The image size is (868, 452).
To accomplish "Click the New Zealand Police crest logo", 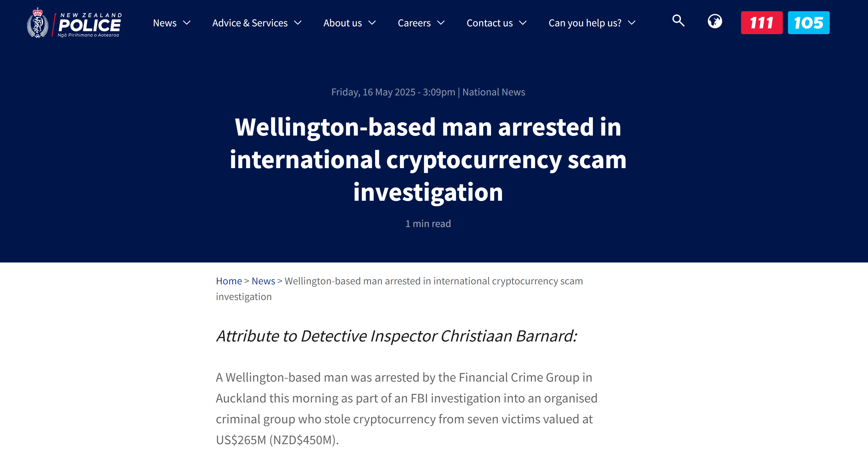I will click(38, 23).
